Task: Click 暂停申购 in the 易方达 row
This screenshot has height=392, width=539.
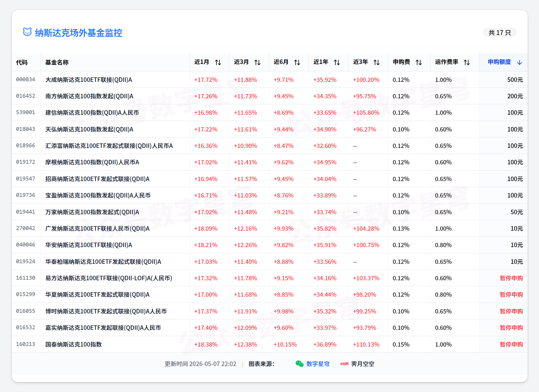Action: (x=511, y=278)
